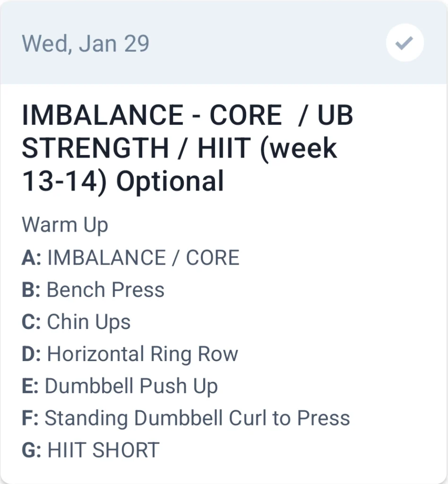Click the bold letter label B:
This screenshot has height=484, width=448.
(x=31, y=290)
